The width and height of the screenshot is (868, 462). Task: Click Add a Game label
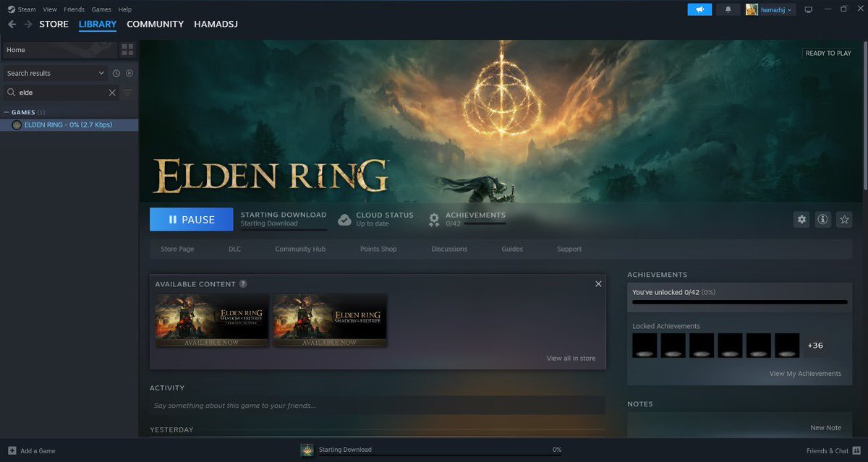point(38,450)
